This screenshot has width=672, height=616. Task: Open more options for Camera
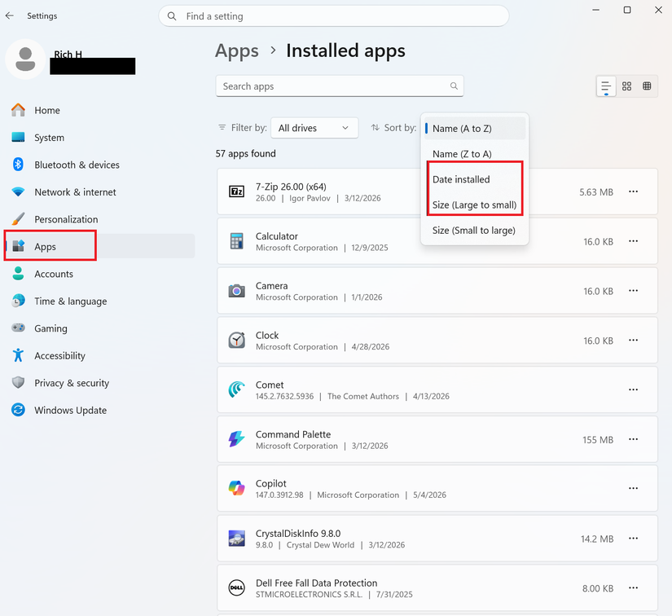634,291
